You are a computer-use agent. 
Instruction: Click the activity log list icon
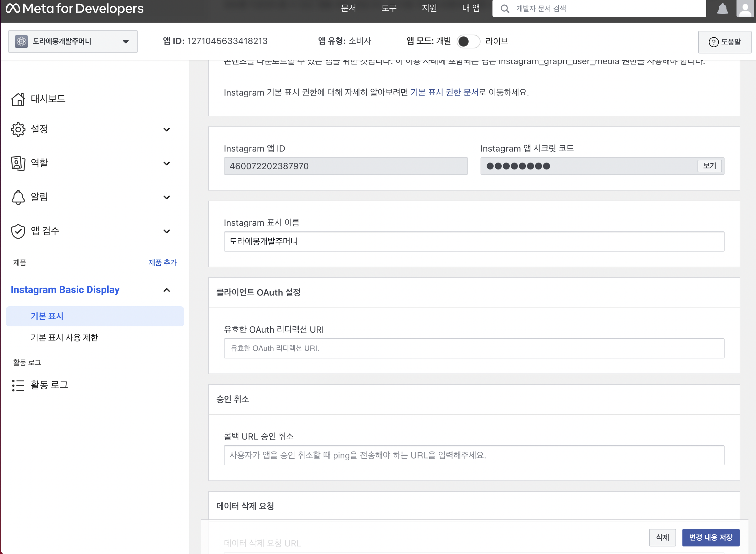coord(18,385)
